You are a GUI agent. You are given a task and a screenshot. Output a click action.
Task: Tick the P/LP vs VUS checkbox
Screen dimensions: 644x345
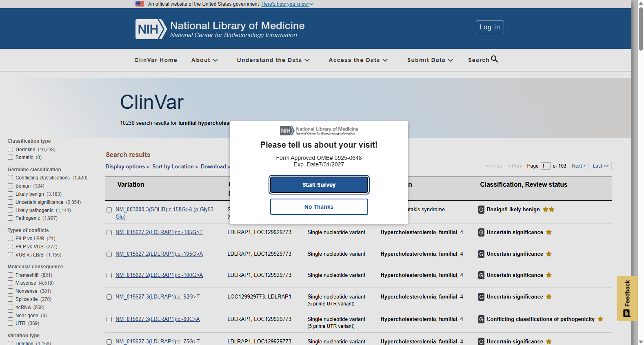pyautogui.click(x=10, y=247)
